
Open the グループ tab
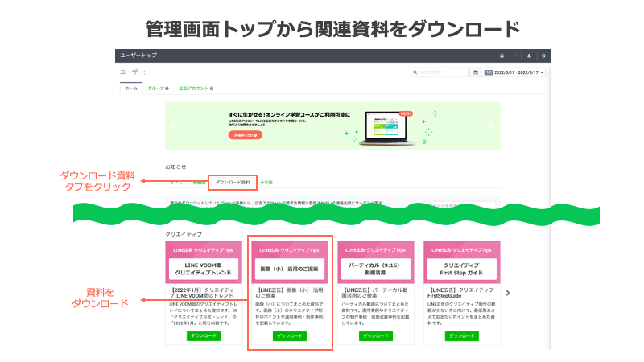coord(155,88)
